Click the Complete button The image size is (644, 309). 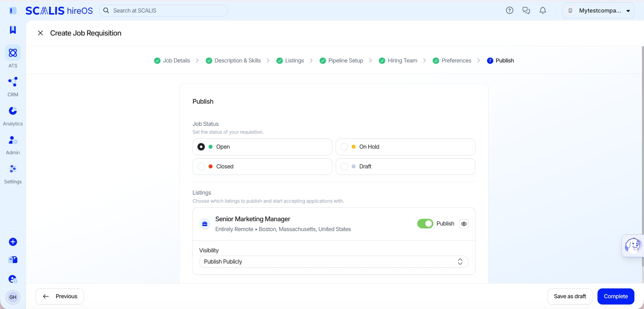tap(616, 296)
